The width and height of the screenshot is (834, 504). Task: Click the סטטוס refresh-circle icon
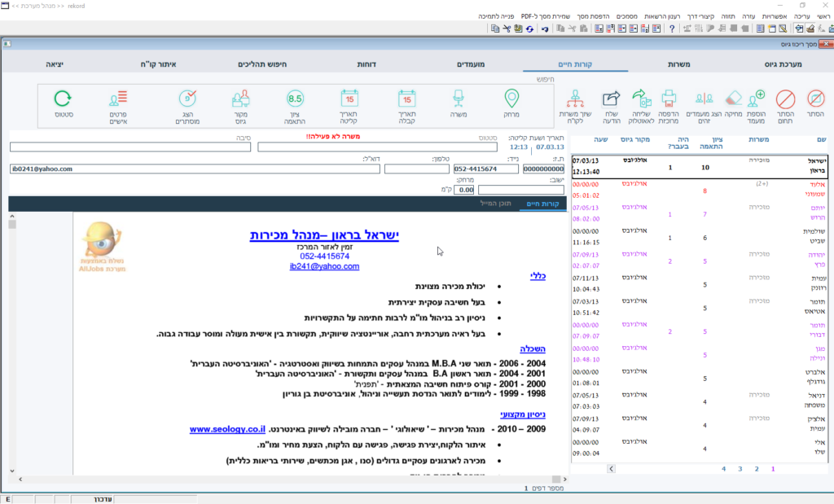tap(63, 99)
